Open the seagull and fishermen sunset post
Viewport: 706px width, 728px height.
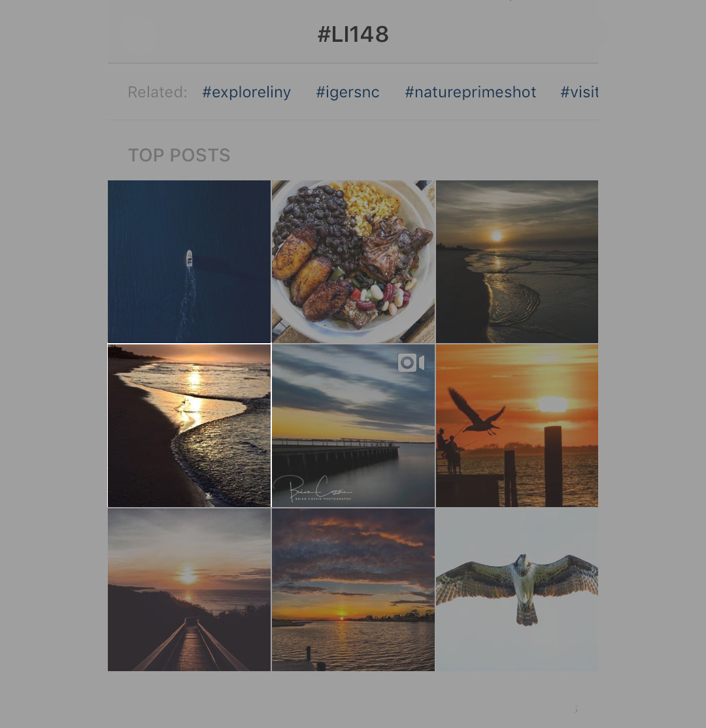(x=517, y=425)
